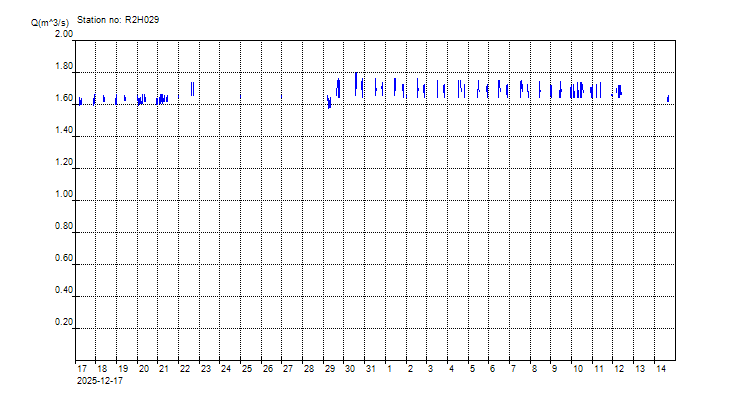Click day 25 on the x-axis
This screenshot has width=750, height=400.
click(246, 369)
